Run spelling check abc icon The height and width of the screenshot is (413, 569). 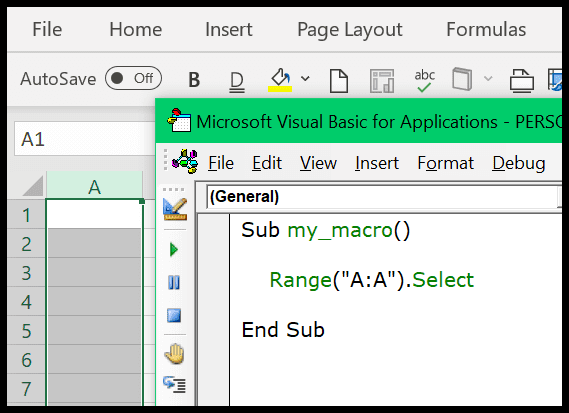pyautogui.click(x=424, y=80)
